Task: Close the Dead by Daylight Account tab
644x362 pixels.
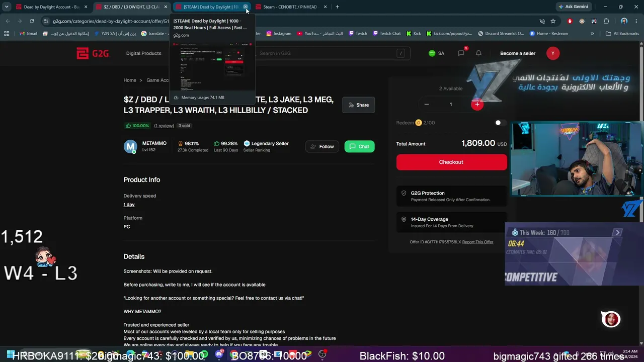Action: pos(86,7)
